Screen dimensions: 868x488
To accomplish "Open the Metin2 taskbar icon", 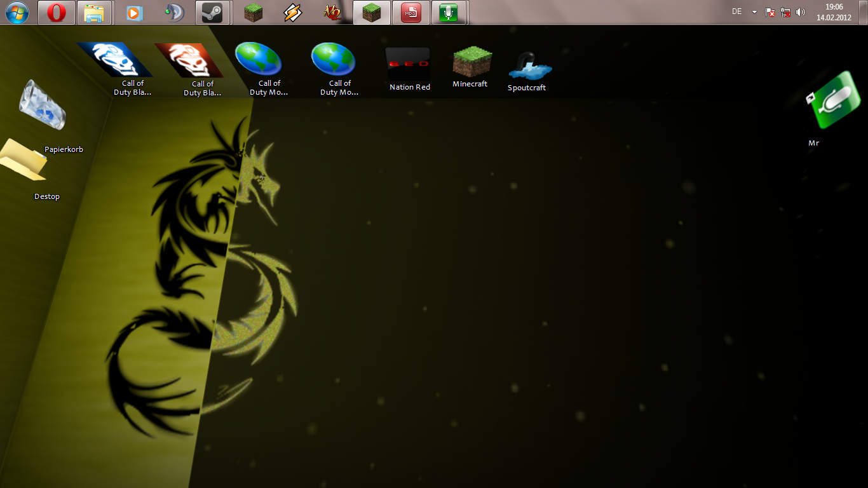I will (x=332, y=12).
